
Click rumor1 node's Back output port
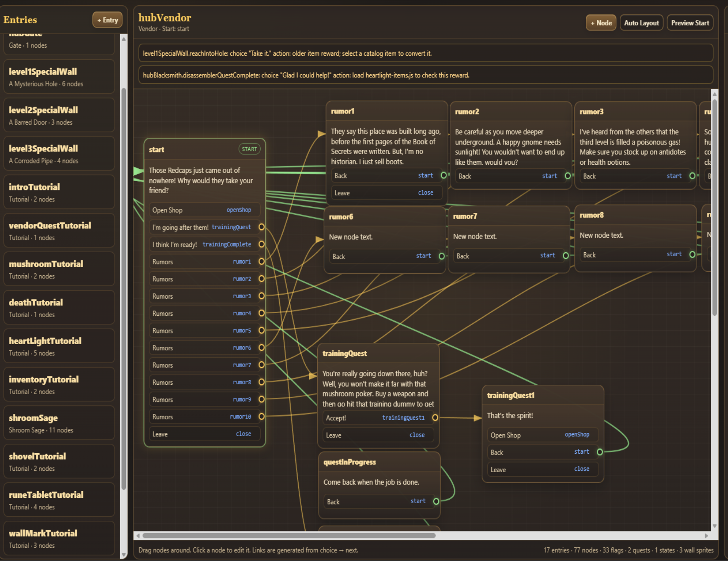[x=444, y=175]
